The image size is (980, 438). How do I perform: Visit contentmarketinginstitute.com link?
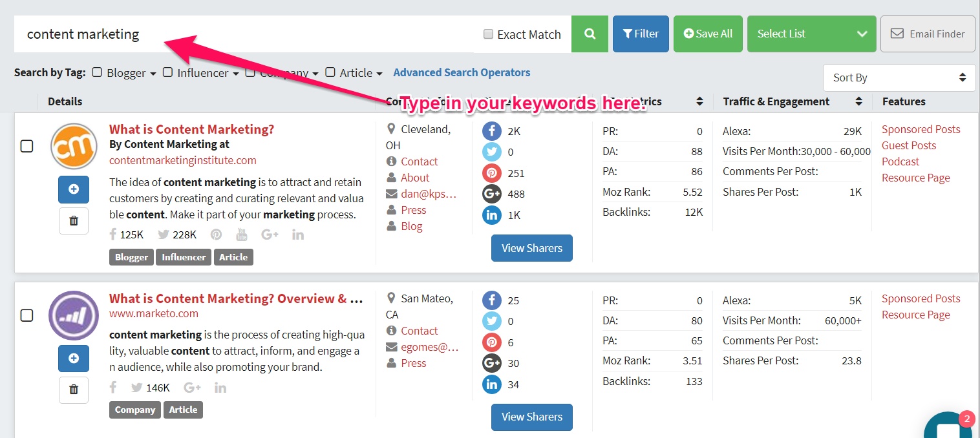[x=183, y=160]
